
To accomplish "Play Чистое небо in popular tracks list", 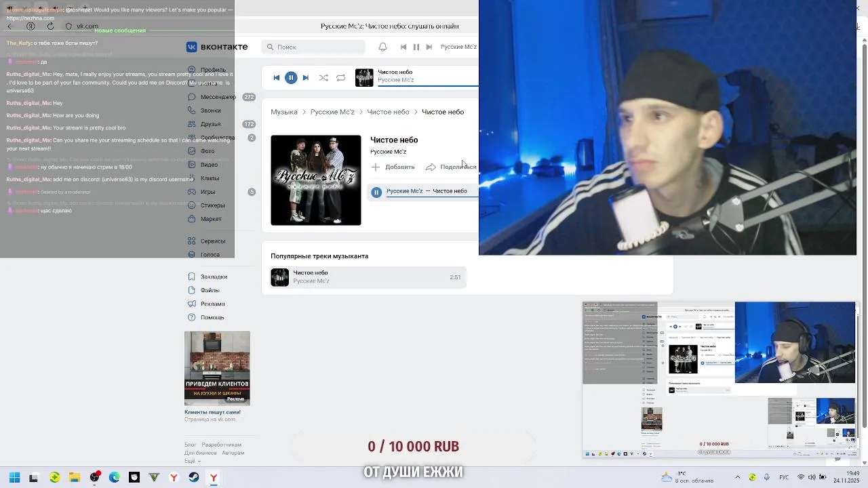I will tap(280, 277).
